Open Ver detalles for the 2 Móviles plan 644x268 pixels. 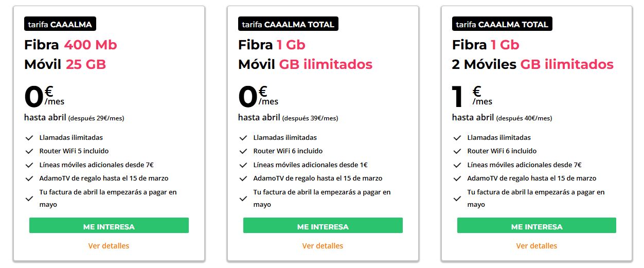pyautogui.click(x=536, y=246)
